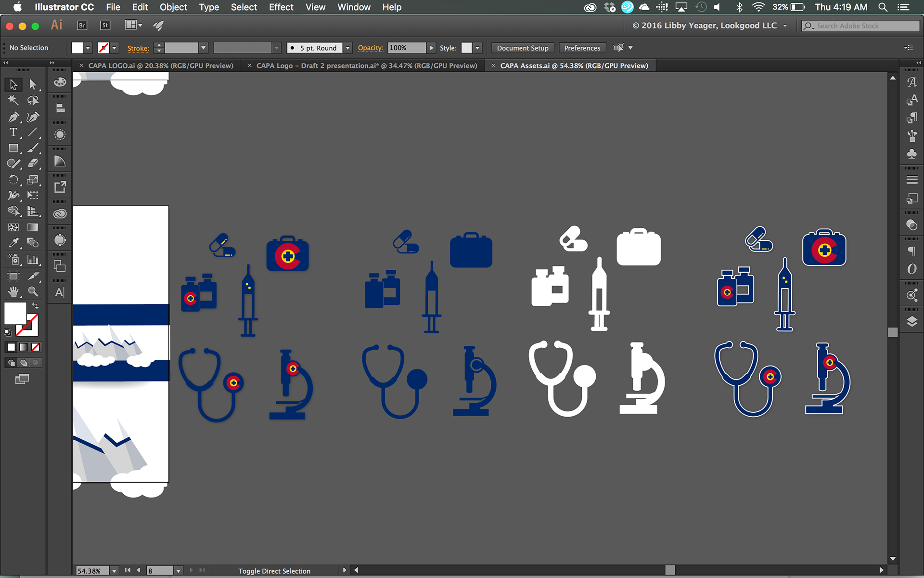
Task: Change screen mode button
Action: tap(22, 380)
